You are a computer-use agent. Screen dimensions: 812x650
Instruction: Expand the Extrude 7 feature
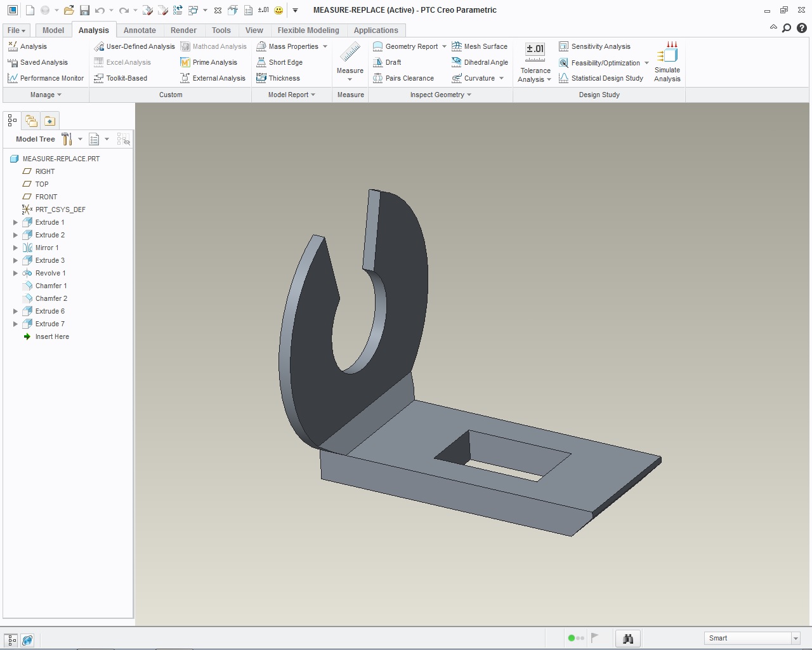[x=15, y=324]
